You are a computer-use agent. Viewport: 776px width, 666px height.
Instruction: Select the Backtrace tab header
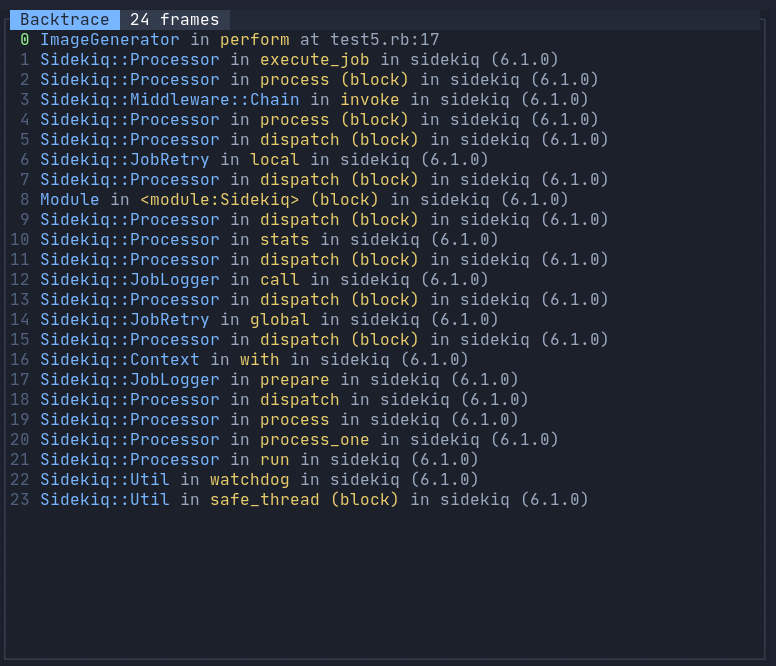(x=64, y=20)
